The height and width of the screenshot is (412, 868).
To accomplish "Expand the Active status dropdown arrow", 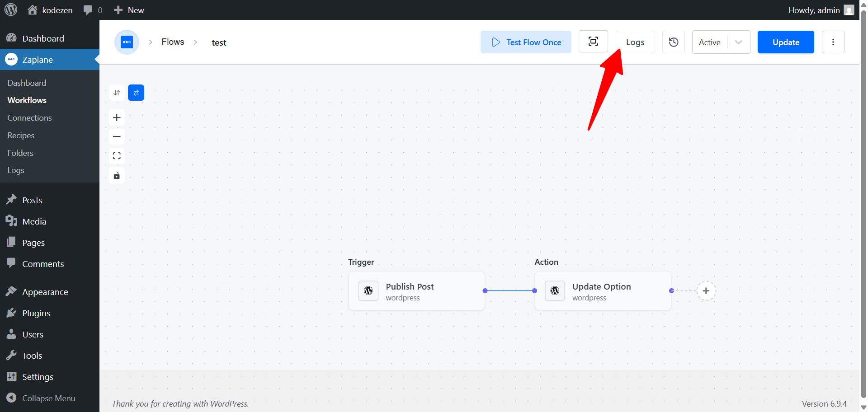I will click(739, 42).
